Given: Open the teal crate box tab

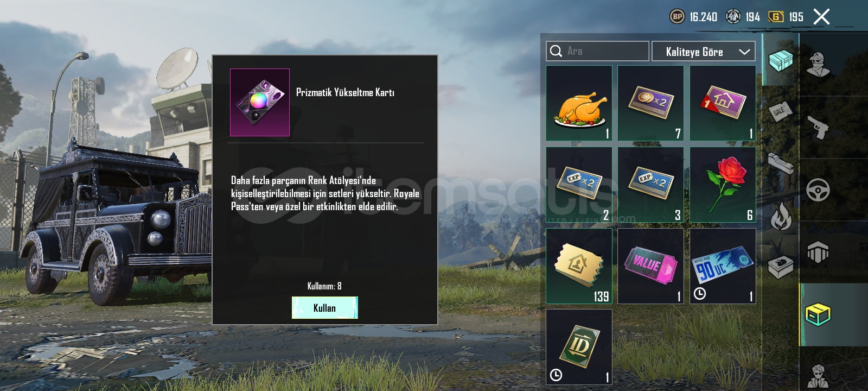Looking at the screenshot, I should 781,60.
